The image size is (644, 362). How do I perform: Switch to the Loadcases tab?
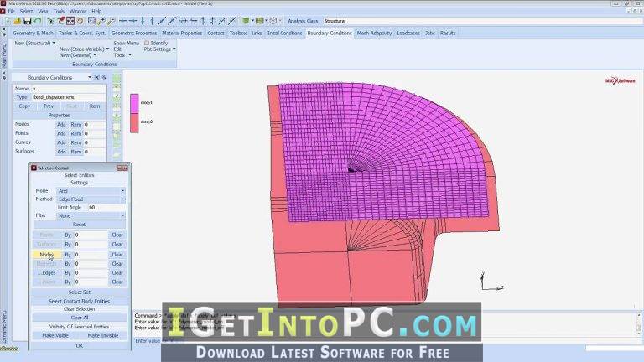408,33
